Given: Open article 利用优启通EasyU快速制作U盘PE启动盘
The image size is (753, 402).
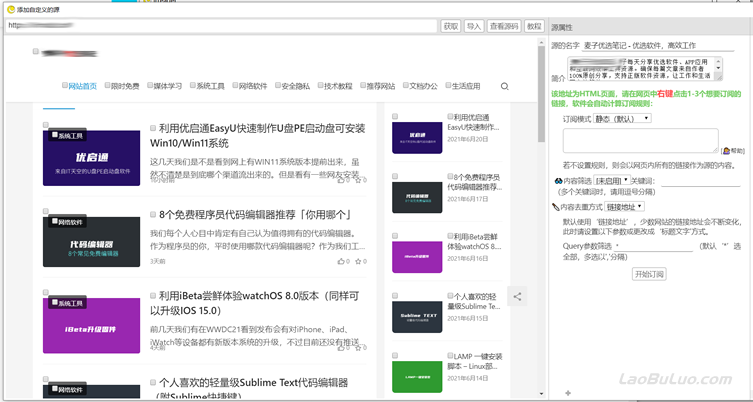Looking at the screenshot, I should (x=258, y=136).
